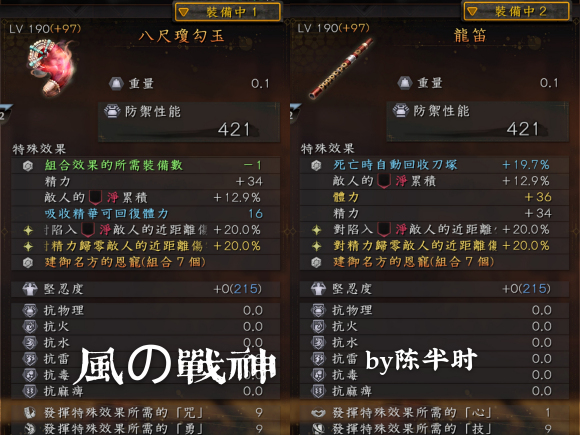
Task: Click the star icon beside 對精力歸零敵人 right row
Action: click(x=317, y=246)
